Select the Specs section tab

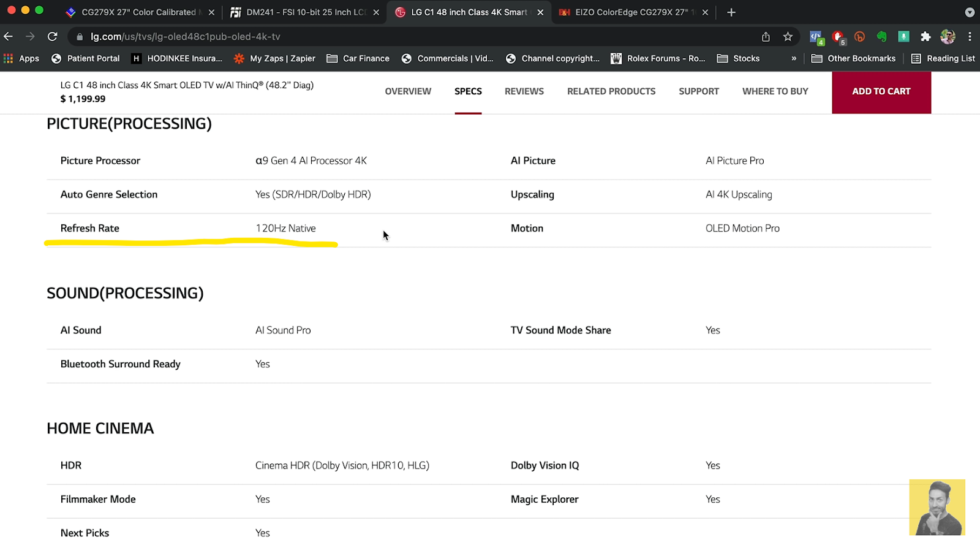[468, 91]
